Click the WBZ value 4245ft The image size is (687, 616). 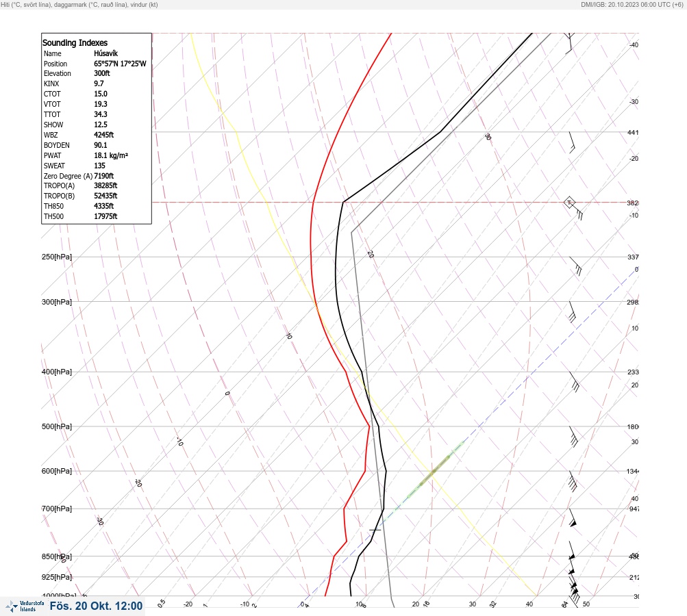click(x=104, y=135)
